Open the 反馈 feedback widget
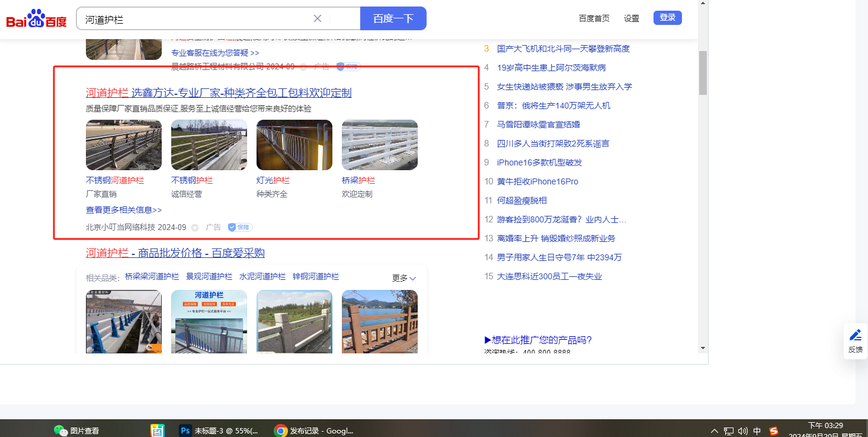 (x=856, y=341)
